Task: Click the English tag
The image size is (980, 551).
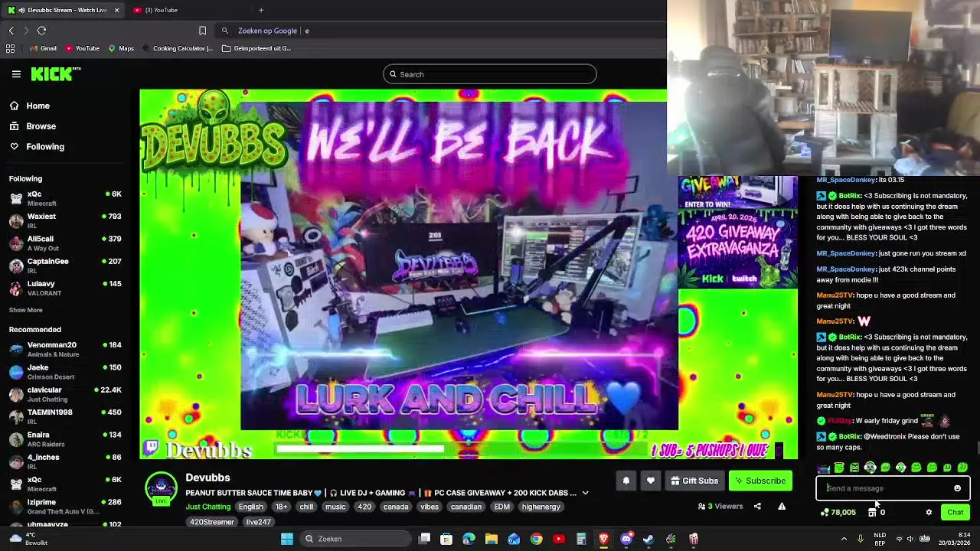Action: pos(250,507)
